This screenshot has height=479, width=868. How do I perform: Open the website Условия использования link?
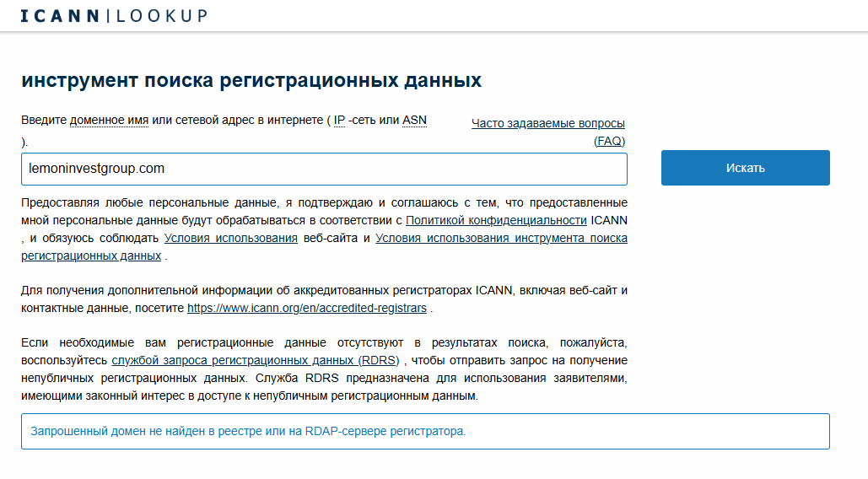pos(231,238)
